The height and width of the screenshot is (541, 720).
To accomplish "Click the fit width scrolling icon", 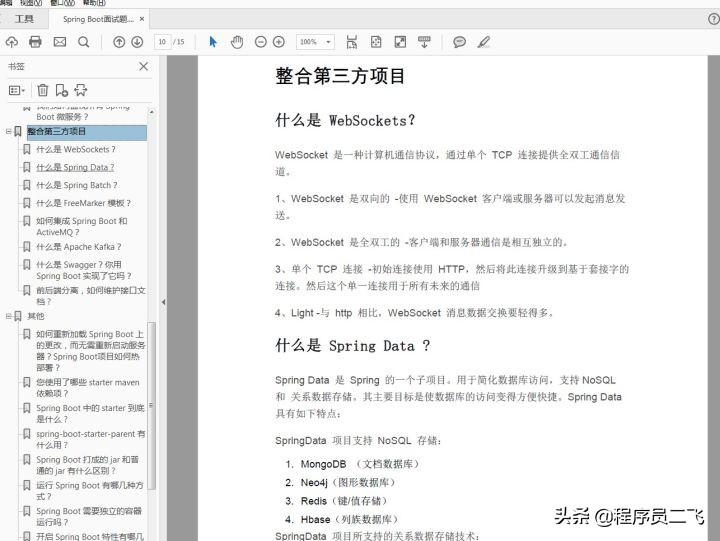I will coord(352,42).
